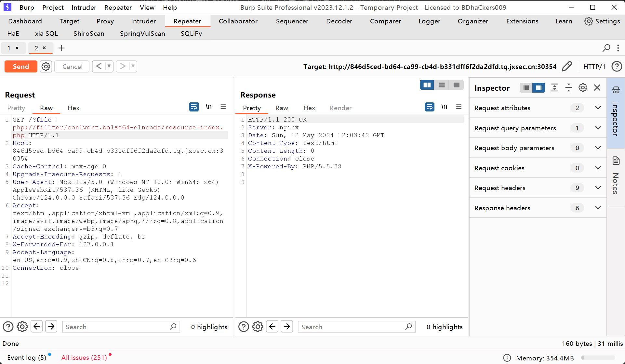This screenshot has width=625, height=364.
Task: Go to previous response search match
Action: tap(272, 326)
